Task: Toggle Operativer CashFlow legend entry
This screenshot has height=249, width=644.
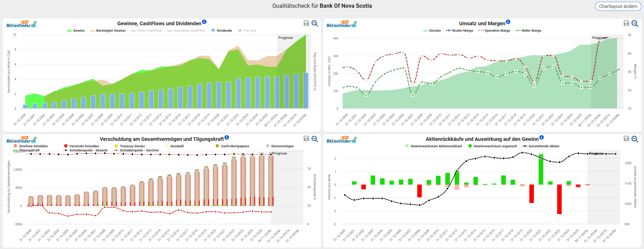Action: (189, 31)
